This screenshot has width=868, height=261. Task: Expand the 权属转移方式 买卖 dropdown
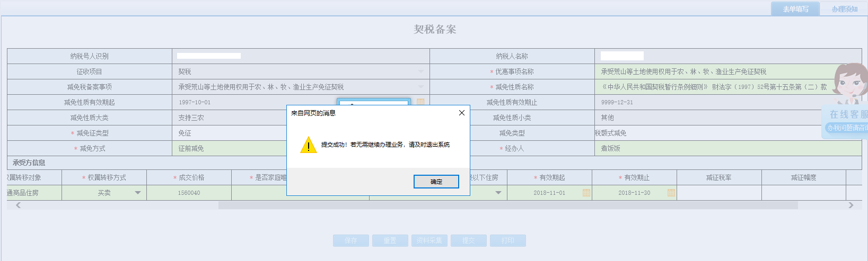[138, 193]
